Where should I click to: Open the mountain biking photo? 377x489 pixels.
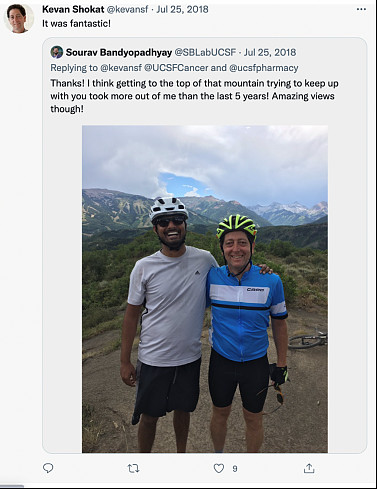(205, 289)
